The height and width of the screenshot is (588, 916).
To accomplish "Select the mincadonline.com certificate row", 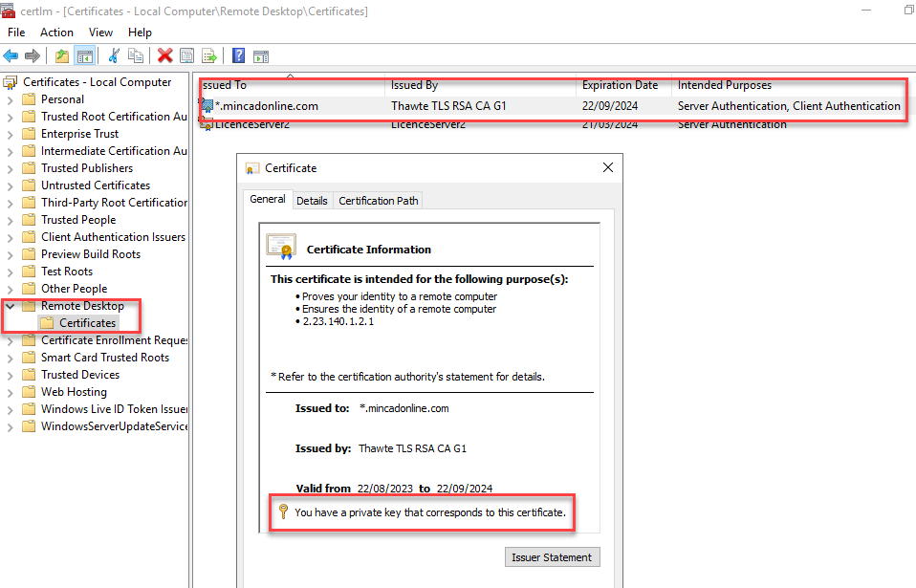I will coord(287,106).
